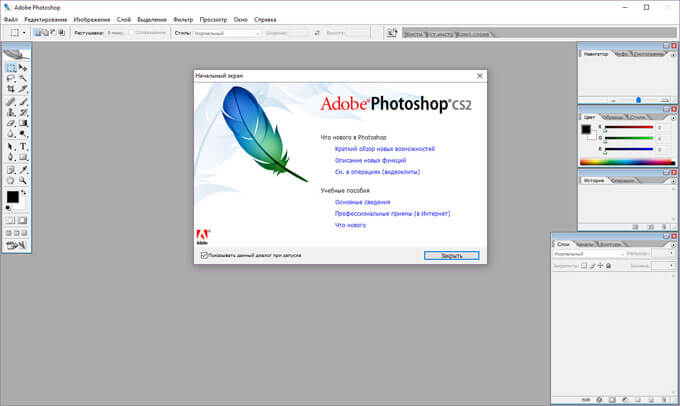Select the Crop tool
Image resolution: width=680 pixels, height=406 pixels.
pyautogui.click(x=11, y=88)
